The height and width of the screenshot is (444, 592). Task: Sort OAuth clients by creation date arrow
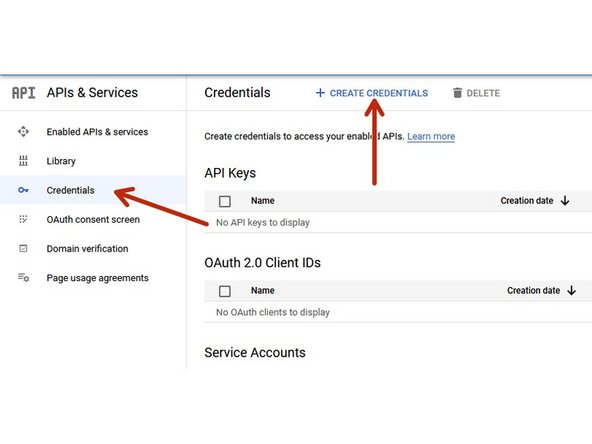point(572,290)
